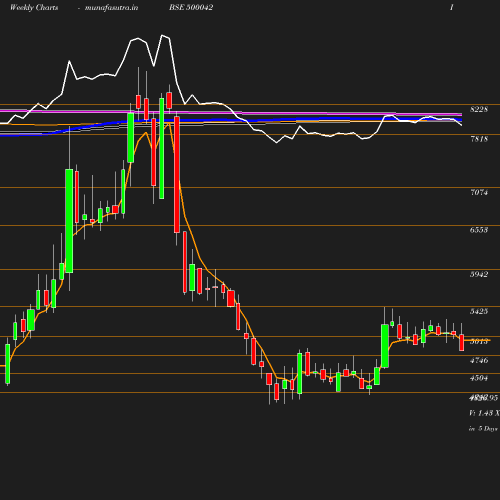Click the 5942 price level label
Viewport: 500px width, 500px height.
coord(479,274)
